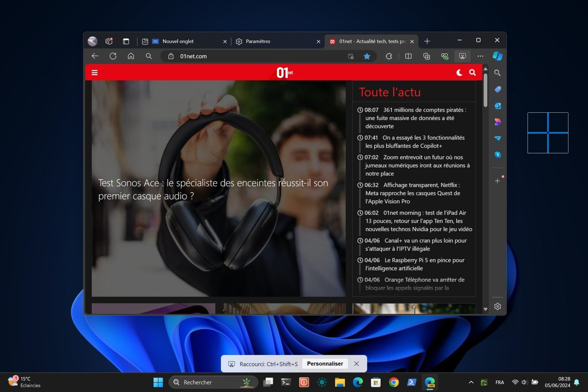Expand the 01net hamburger menu
The height and width of the screenshot is (392, 588).
pos(95,73)
